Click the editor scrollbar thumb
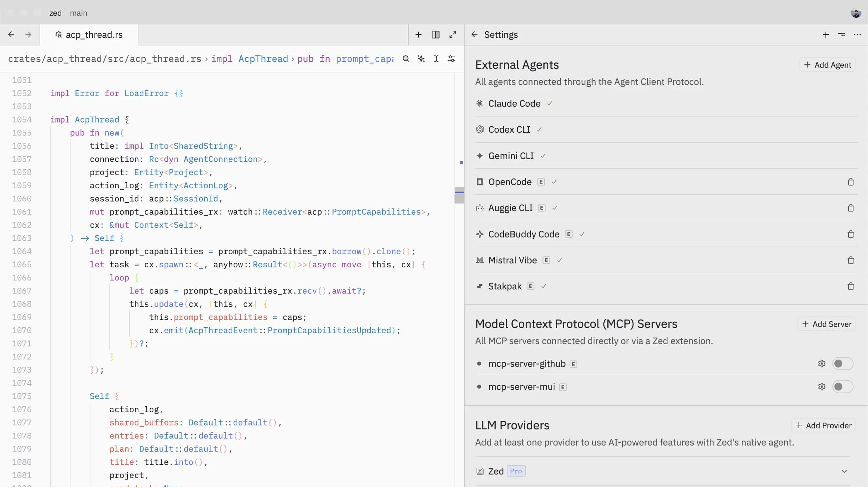The width and height of the screenshot is (868, 488). coord(459,195)
